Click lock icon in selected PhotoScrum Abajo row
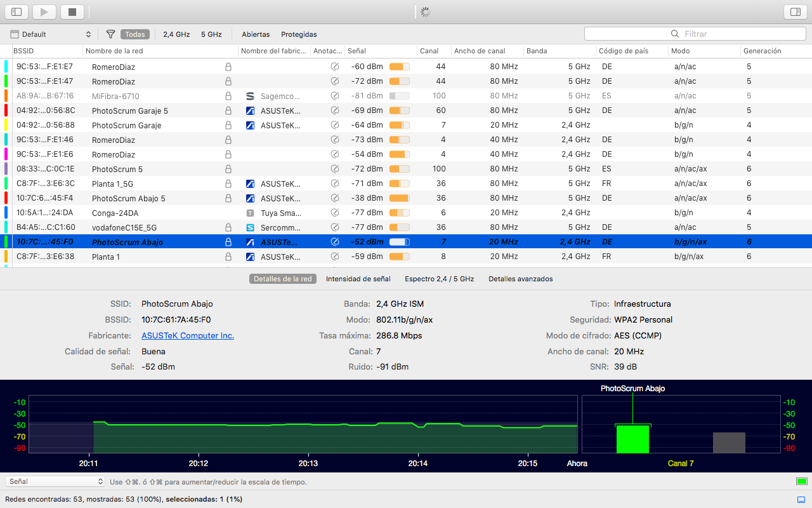Viewport: 812px width, 508px height. tap(228, 242)
